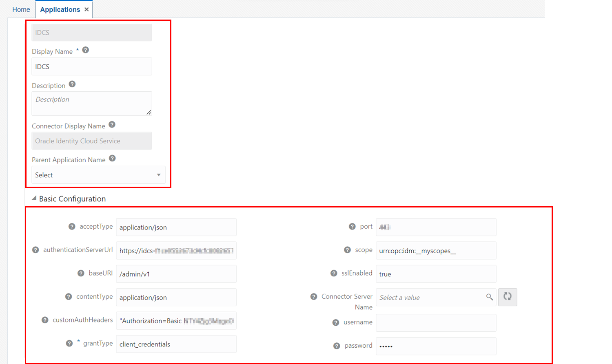Click the Description text area
This screenshot has width=612, height=364.
tap(92, 104)
